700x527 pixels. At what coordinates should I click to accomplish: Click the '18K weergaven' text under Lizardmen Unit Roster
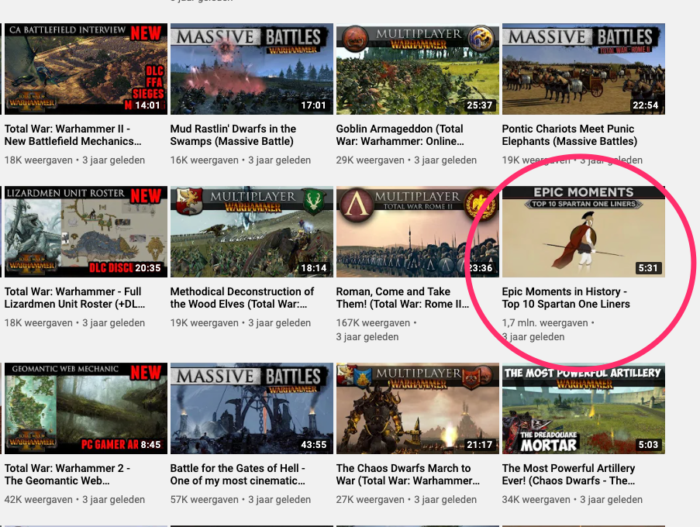38,322
